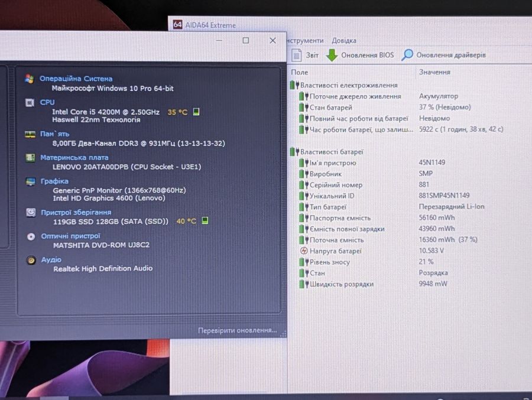Click the optical disc icon

(x=31, y=236)
